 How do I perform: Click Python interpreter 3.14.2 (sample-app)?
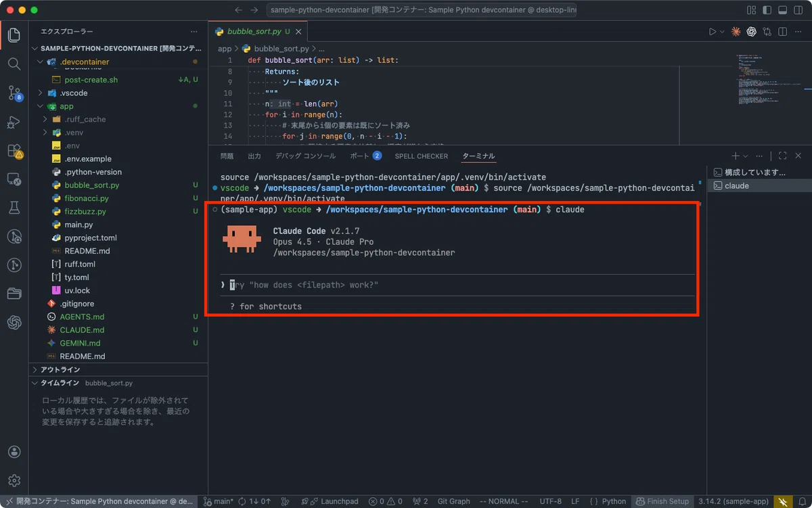coord(733,501)
